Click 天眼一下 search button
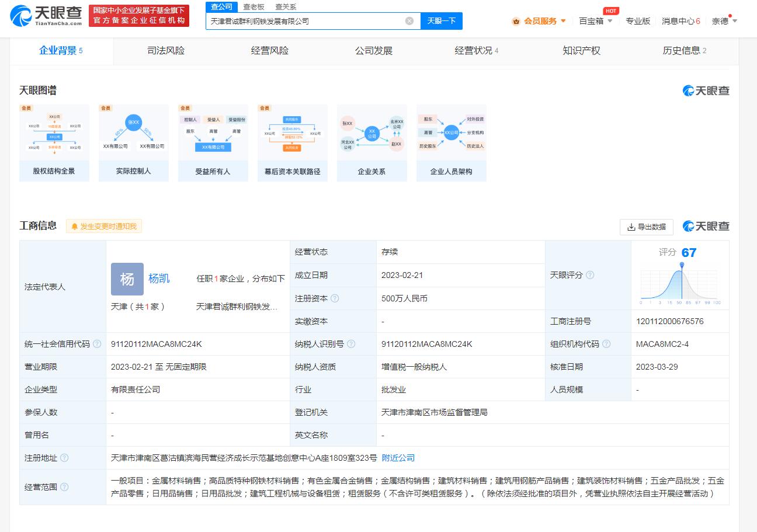Image resolution: width=757 pixels, height=532 pixels. pos(441,21)
